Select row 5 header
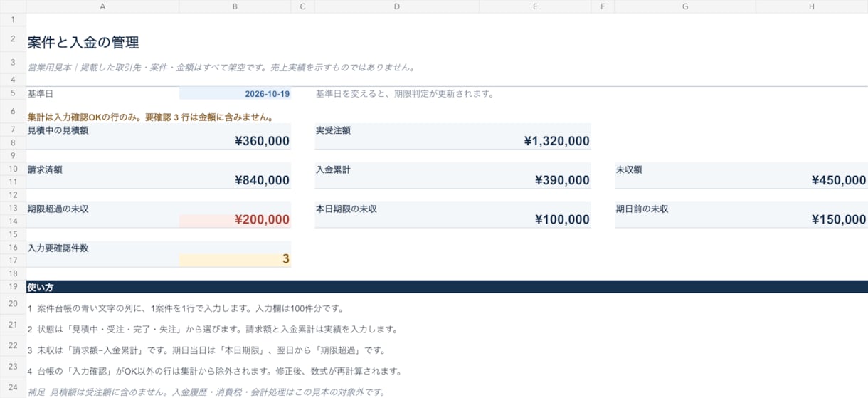868x398 pixels. tap(13, 93)
